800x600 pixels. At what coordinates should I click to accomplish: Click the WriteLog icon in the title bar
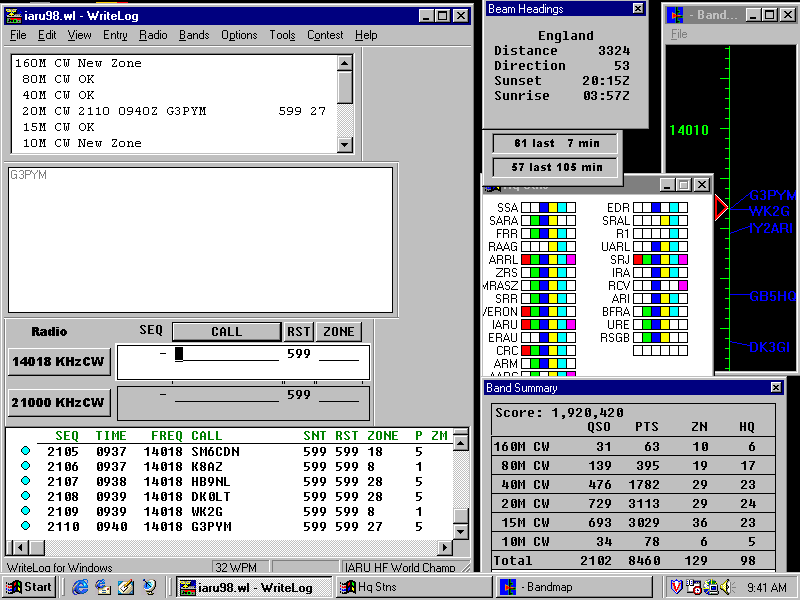pyautogui.click(x=13, y=16)
